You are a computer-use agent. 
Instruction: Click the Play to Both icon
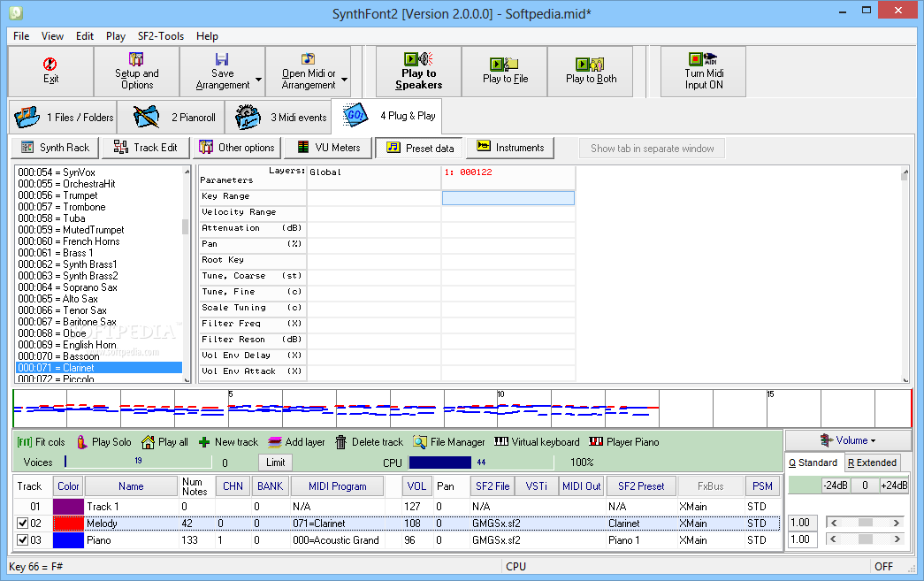point(590,64)
